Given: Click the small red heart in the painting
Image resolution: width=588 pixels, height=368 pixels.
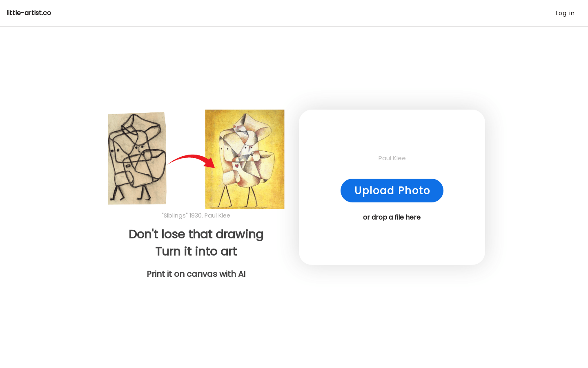Looking at the screenshot, I should pyautogui.click(x=236, y=166).
